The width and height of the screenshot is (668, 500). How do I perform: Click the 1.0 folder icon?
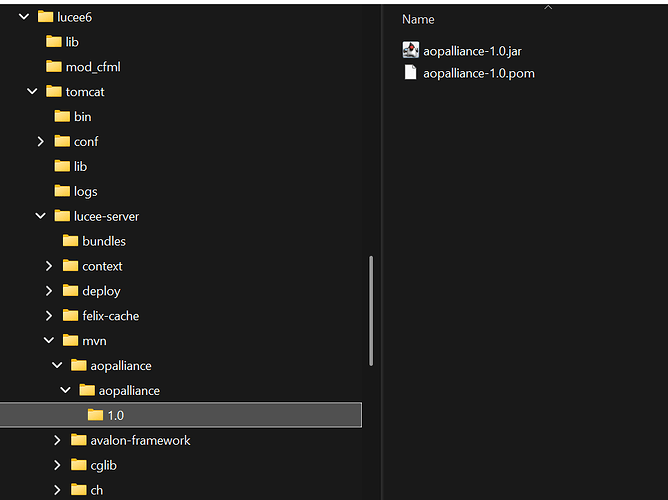click(x=95, y=415)
